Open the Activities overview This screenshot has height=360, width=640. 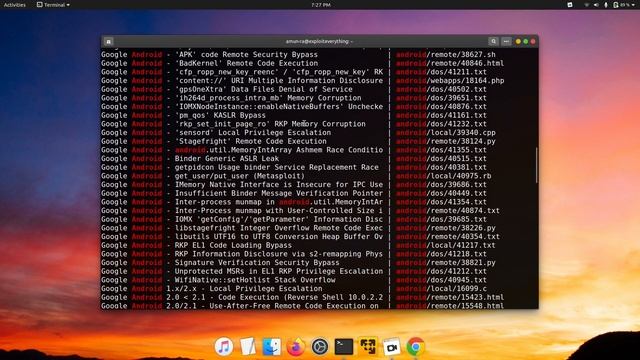click(x=14, y=5)
